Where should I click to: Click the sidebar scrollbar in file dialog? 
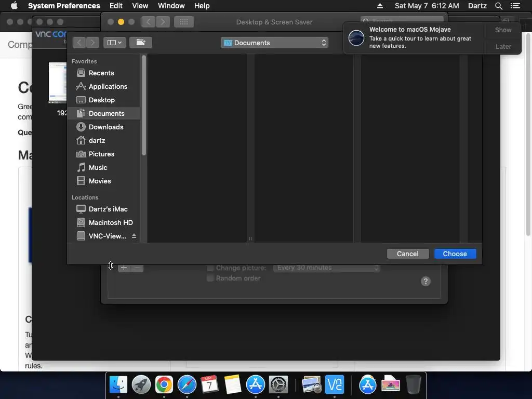coord(144,105)
